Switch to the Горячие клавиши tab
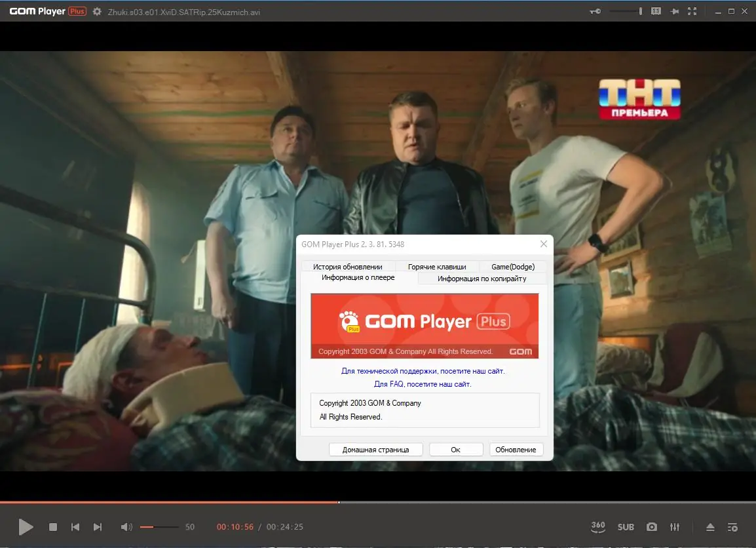The height and width of the screenshot is (548, 756). [437, 266]
